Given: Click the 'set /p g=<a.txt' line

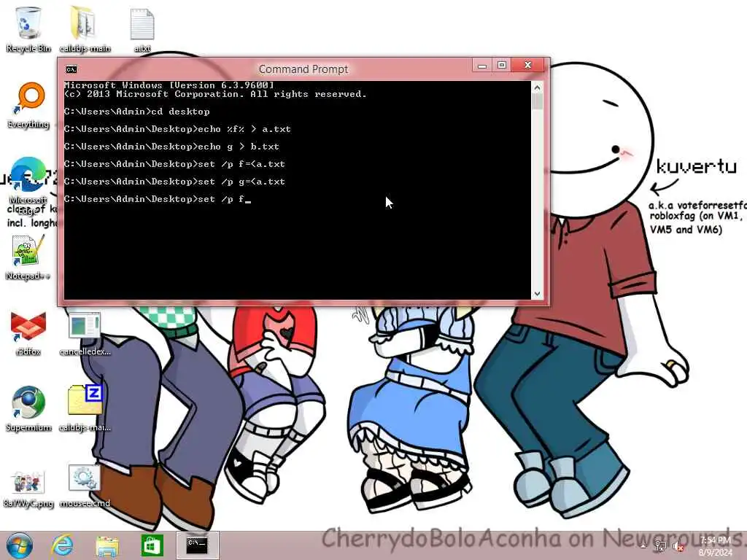Looking at the screenshot, I should point(174,182).
